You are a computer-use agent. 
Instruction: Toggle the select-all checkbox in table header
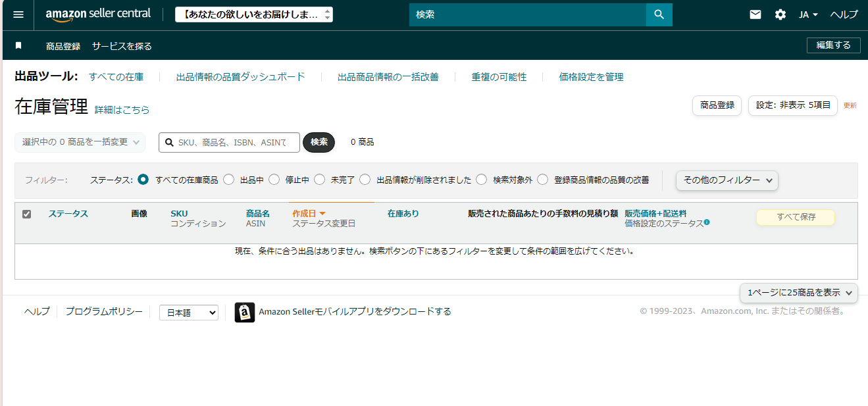[27, 214]
